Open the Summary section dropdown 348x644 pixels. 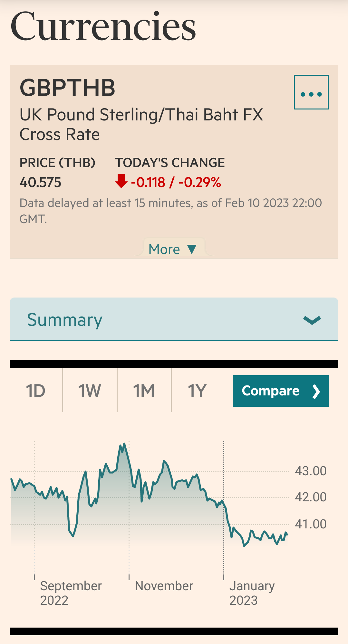[174, 319]
